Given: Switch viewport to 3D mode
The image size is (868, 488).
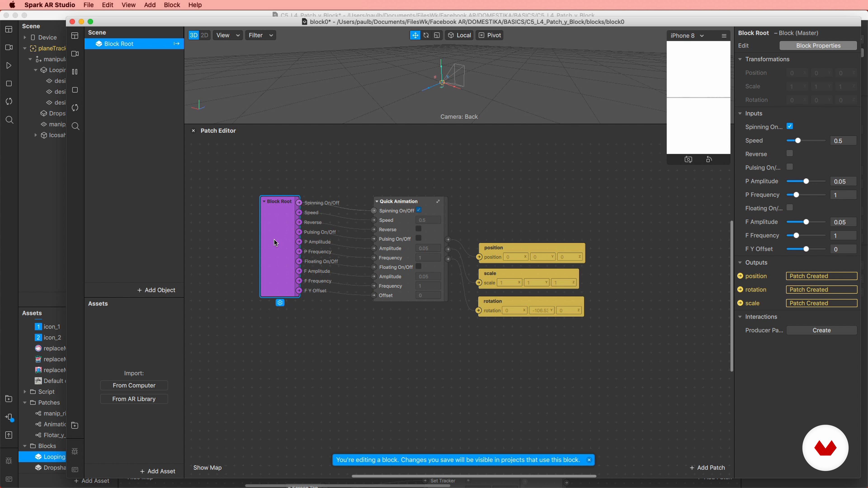Looking at the screenshot, I should click(x=193, y=35).
